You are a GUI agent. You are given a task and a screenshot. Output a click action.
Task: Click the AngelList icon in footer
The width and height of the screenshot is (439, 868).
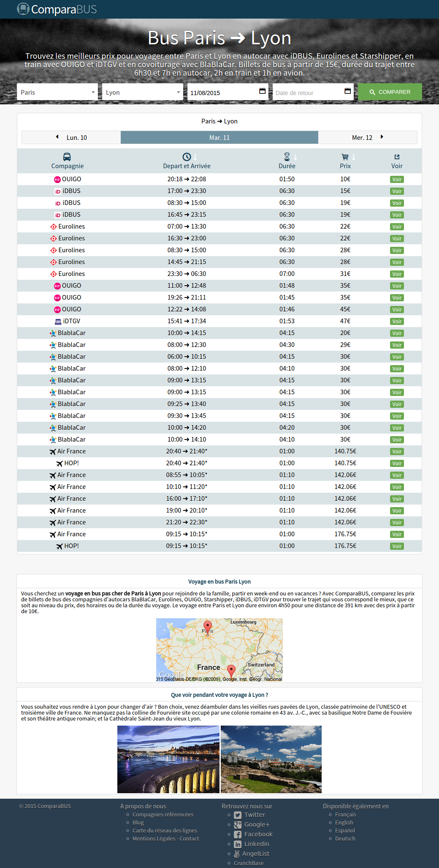point(237,854)
